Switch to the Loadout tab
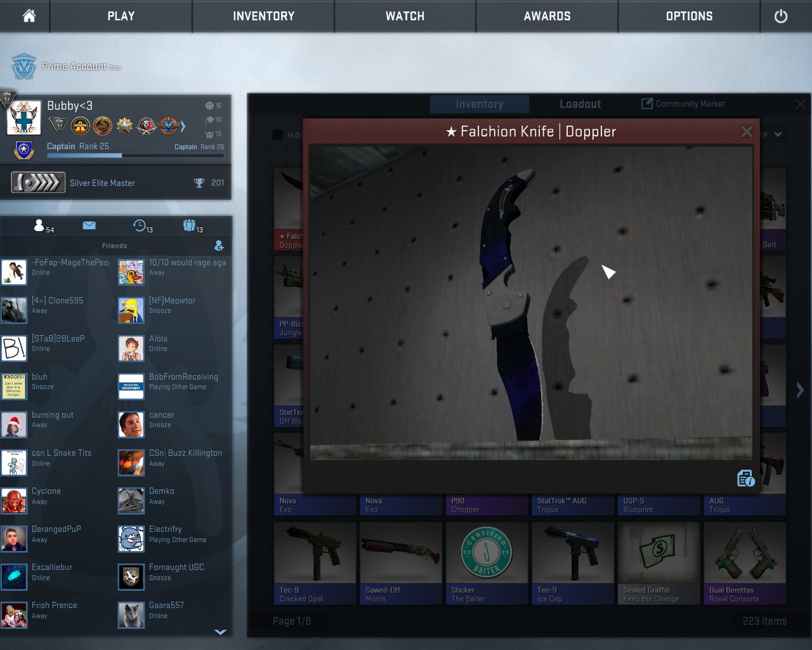Screen dimensions: 812x650 point(580,104)
